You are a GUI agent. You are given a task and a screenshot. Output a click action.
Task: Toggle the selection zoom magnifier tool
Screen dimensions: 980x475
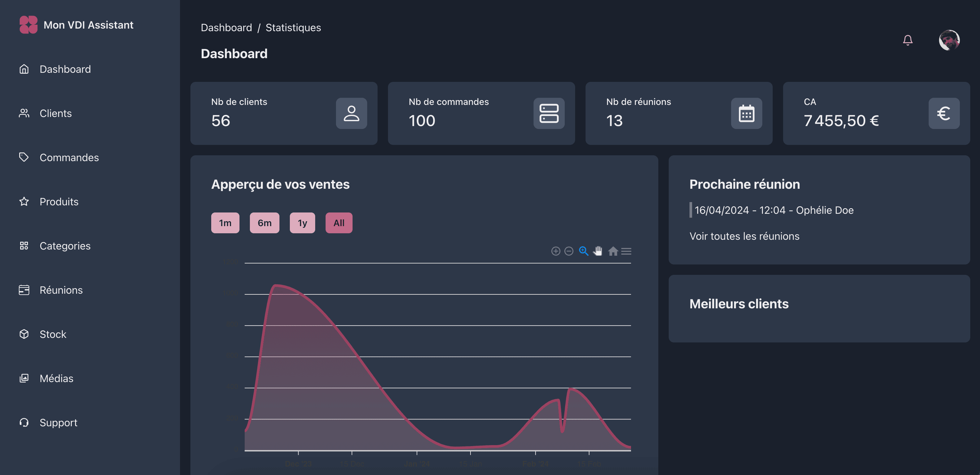click(583, 251)
